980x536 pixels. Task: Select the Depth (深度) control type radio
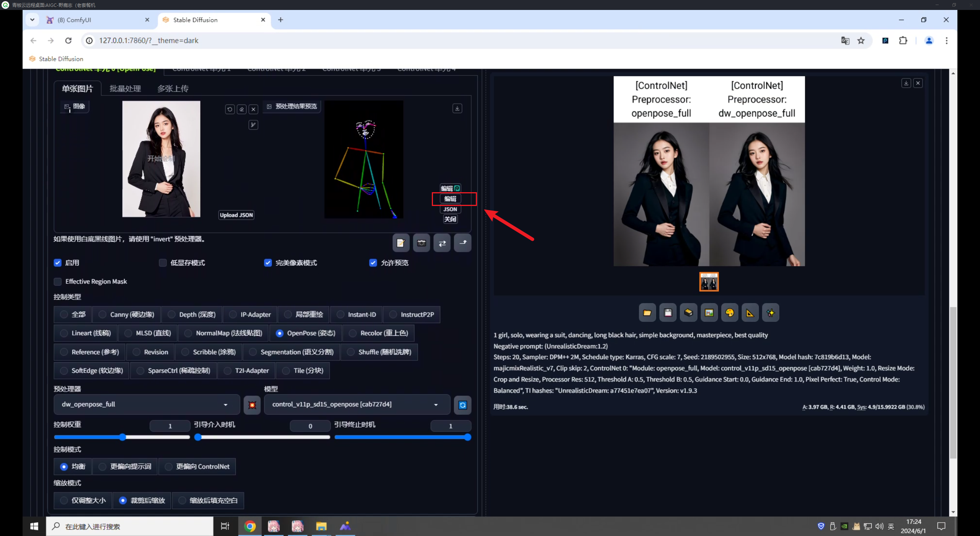171,314
